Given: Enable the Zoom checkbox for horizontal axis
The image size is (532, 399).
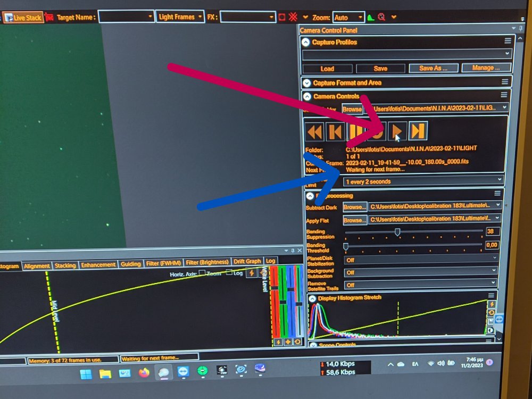Looking at the screenshot, I should click(x=202, y=273).
